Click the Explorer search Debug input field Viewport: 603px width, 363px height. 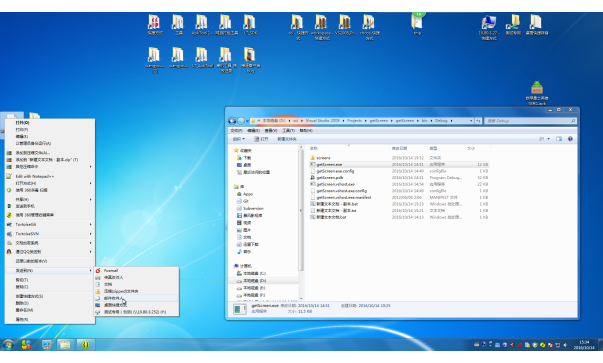click(530, 121)
